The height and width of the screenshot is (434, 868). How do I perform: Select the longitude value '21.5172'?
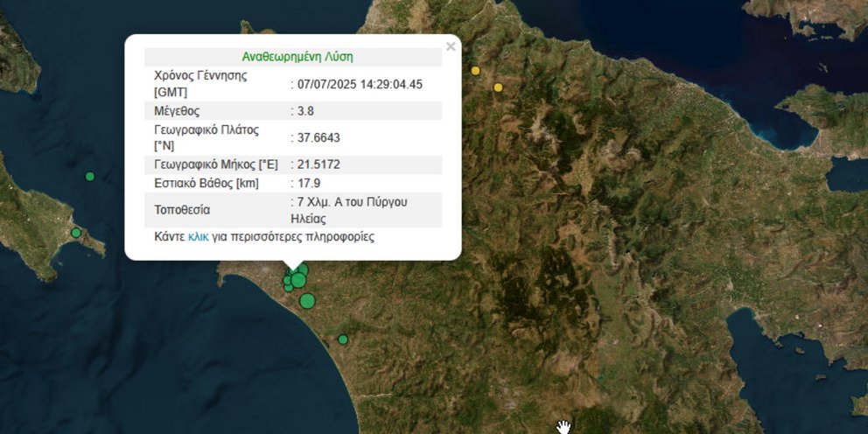coord(318,165)
